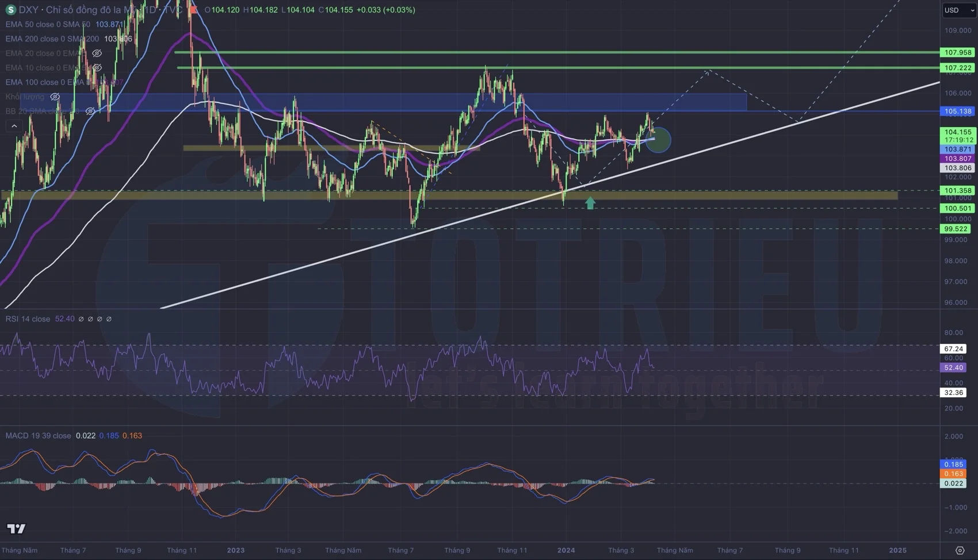The image size is (978, 560).
Task: Click the green circle marker on the latest candle
Action: click(658, 139)
